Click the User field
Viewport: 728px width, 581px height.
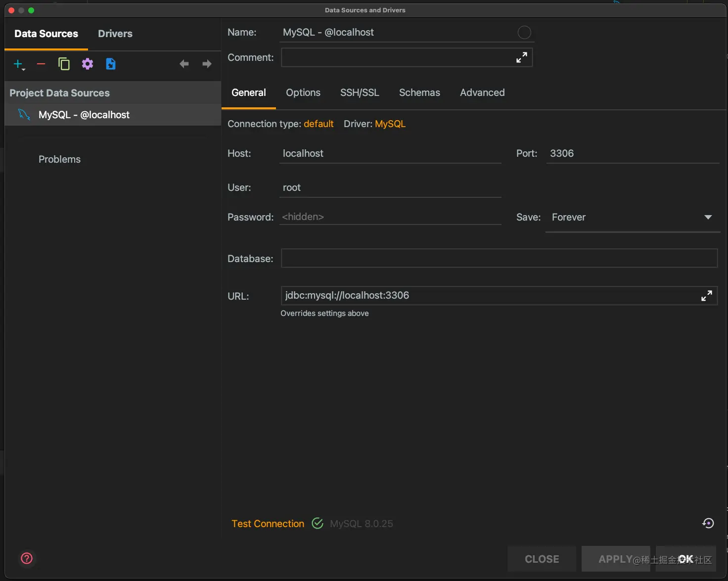point(390,187)
